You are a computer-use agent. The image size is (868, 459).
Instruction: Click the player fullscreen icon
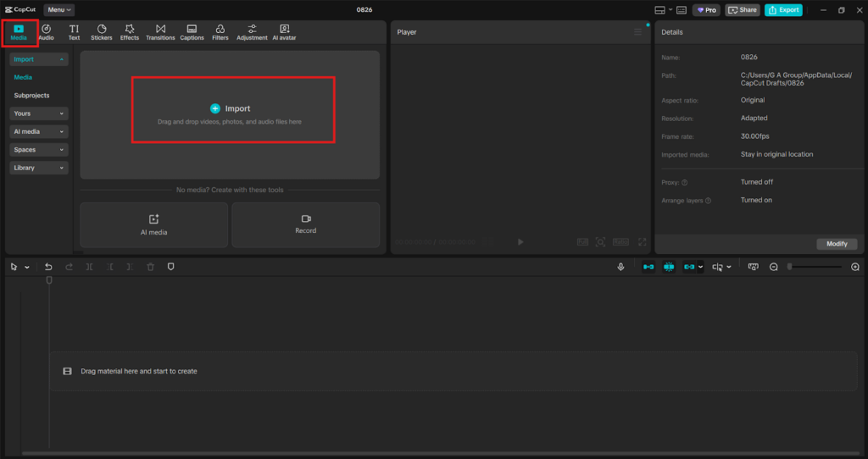point(642,242)
